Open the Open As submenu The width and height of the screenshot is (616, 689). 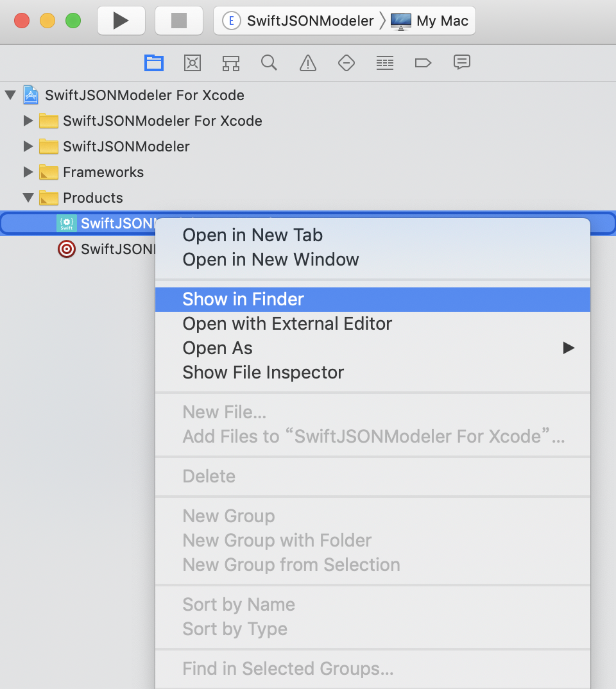coord(373,348)
